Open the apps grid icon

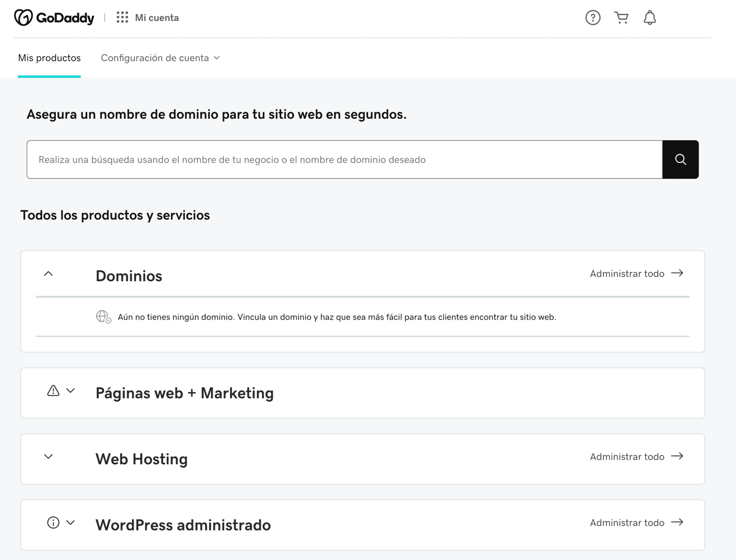pyautogui.click(x=122, y=17)
